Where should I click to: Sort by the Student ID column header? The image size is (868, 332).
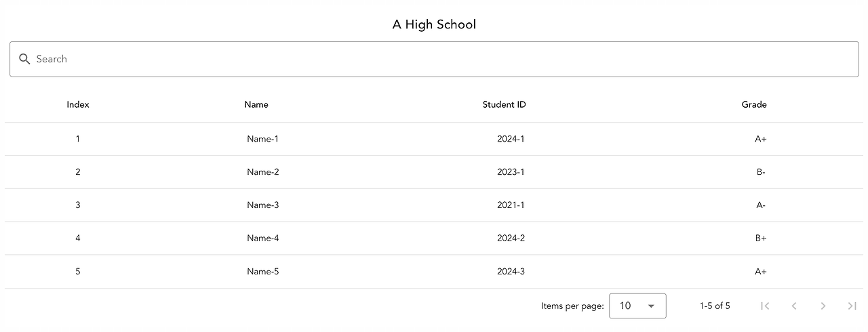click(x=504, y=104)
